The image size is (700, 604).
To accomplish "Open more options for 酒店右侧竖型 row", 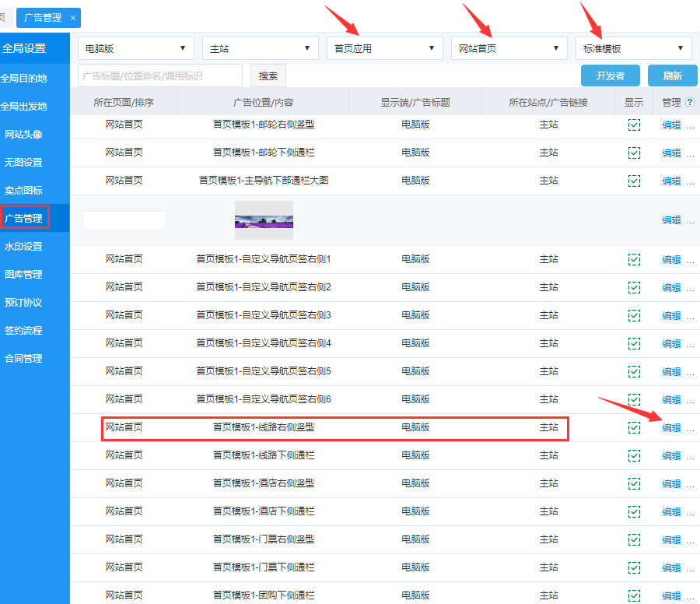I will click(690, 483).
